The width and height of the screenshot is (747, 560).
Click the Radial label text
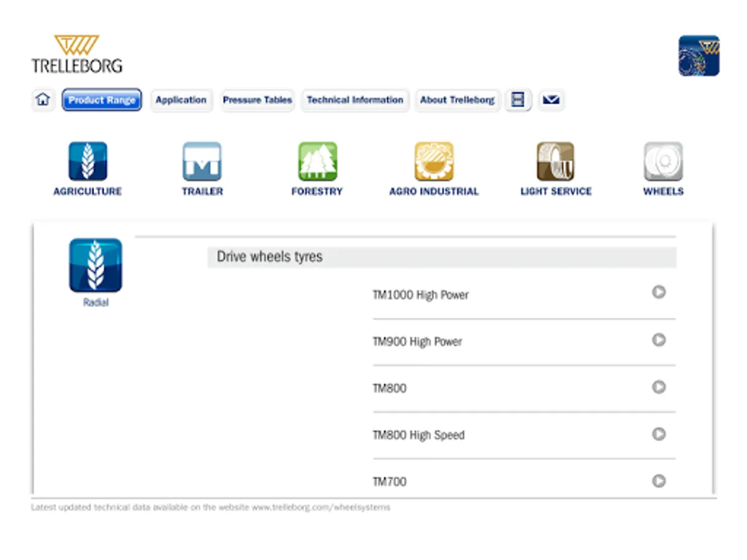point(96,303)
